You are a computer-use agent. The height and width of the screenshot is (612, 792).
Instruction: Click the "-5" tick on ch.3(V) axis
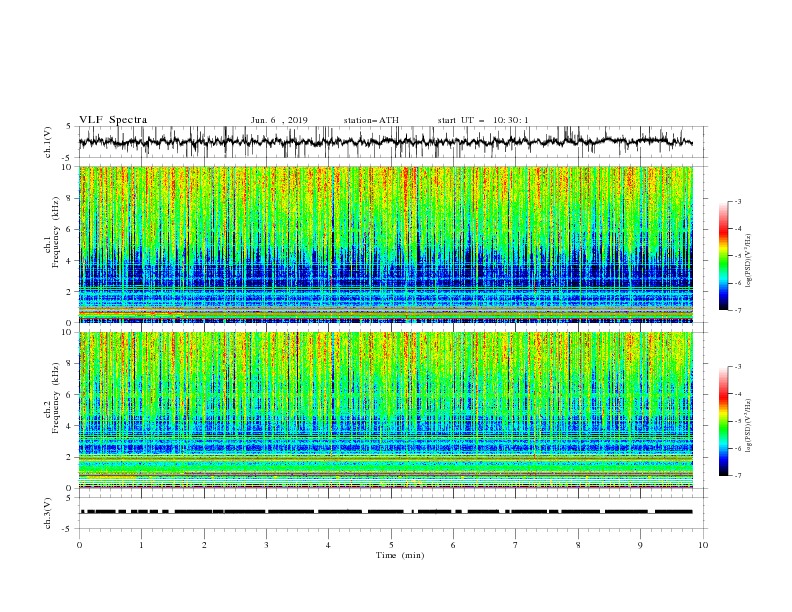point(68,529)
